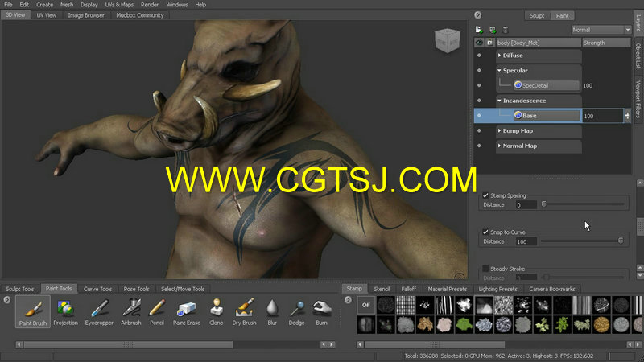Open the Camera Bookmarks tab

pos(552,289)
